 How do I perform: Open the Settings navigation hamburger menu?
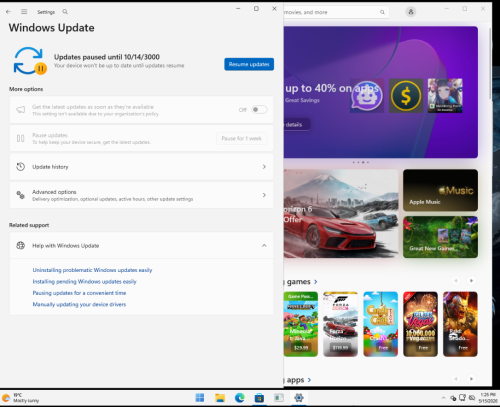[24, 12]
